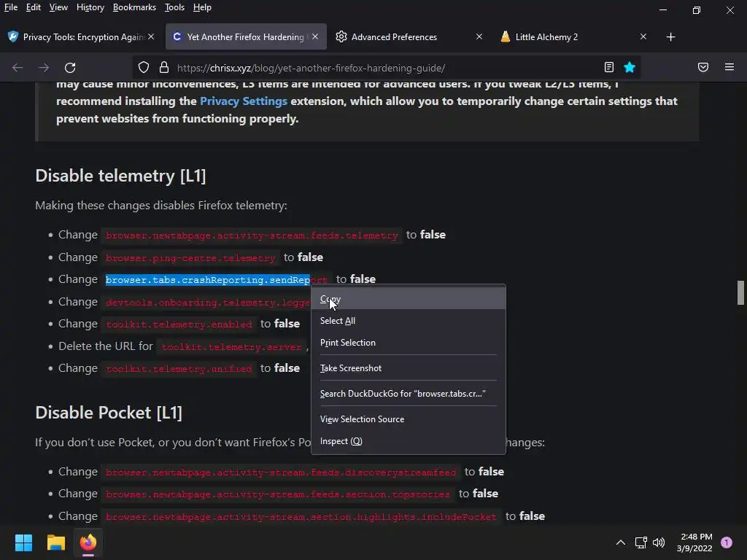Choose Inspect (Q) in context menu
This screenshot has width=747, height=560.
409,441
